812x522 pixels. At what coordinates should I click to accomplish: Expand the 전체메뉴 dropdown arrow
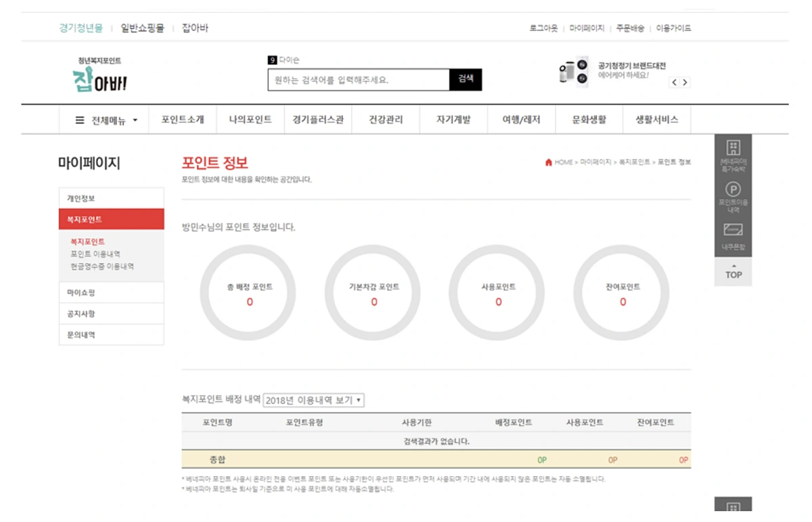(135, 119)
